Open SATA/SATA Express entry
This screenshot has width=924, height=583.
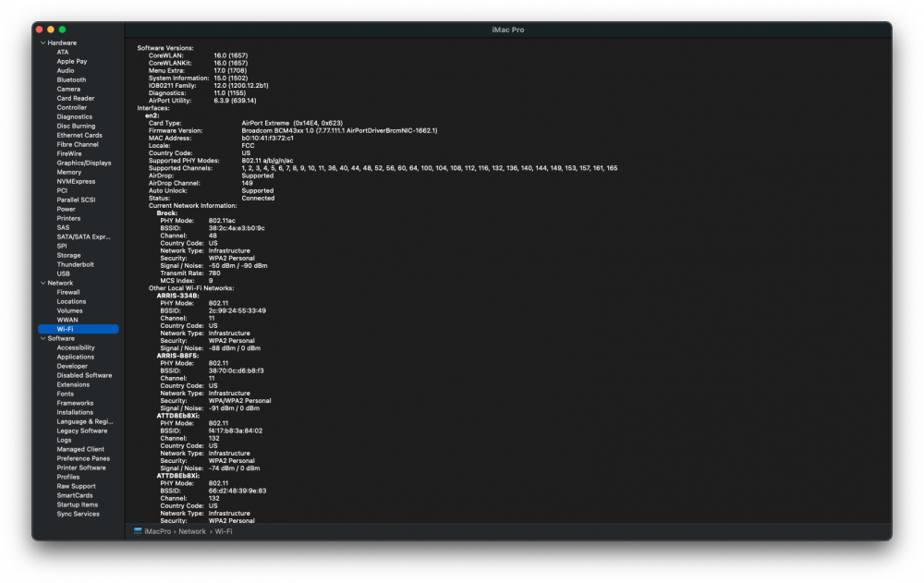pos(84,237)
